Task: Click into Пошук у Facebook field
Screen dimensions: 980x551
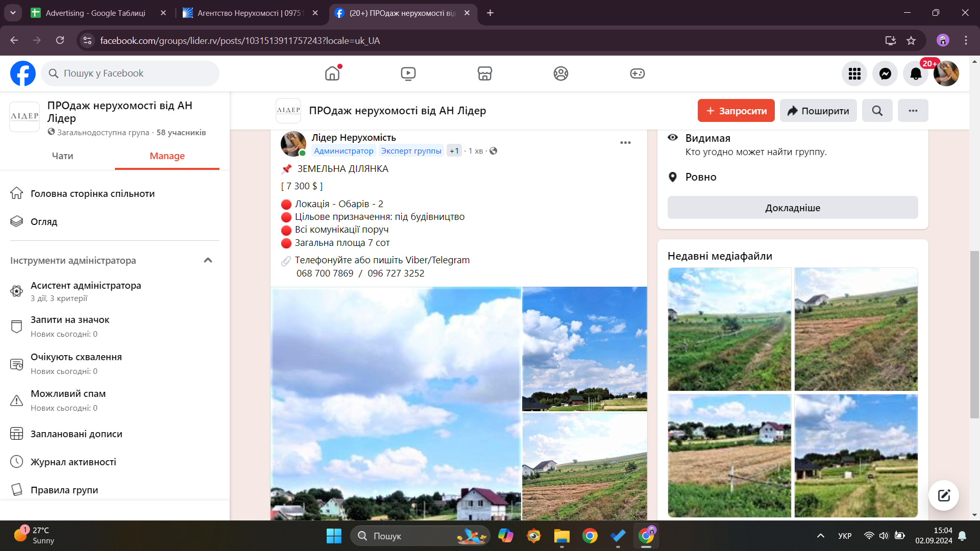Action: [130, 73]
